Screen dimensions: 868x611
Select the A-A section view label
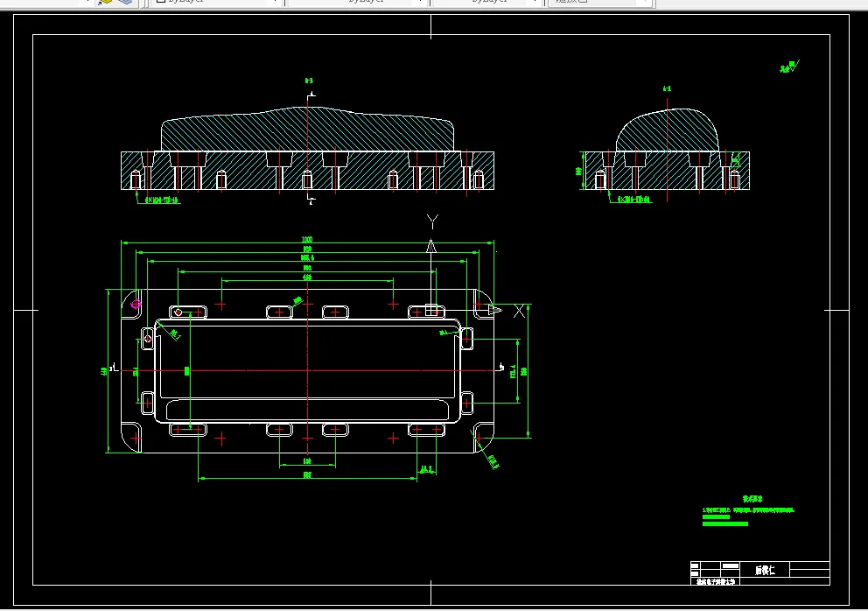[667, 88]
